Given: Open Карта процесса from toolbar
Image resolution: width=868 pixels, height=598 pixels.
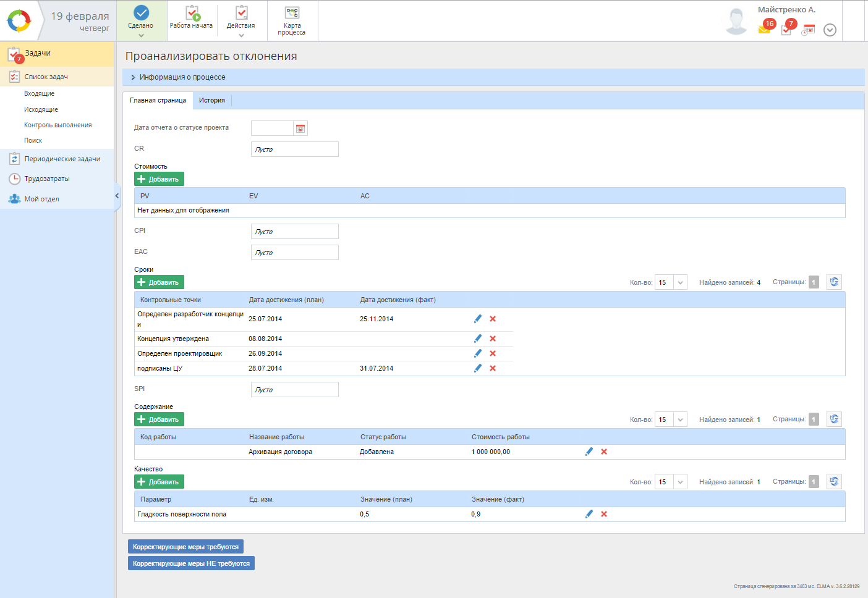Looking at the screenshot, I should point(292,22).
